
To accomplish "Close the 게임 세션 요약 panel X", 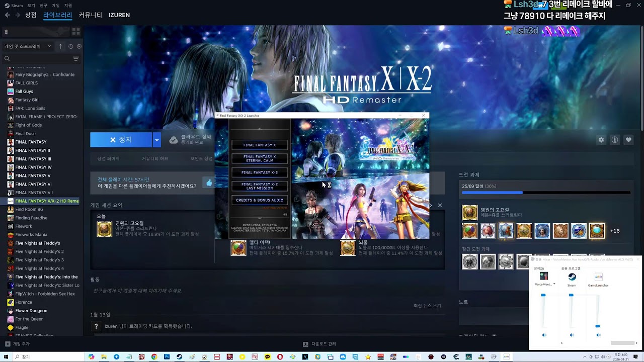I will click(440, 205).
